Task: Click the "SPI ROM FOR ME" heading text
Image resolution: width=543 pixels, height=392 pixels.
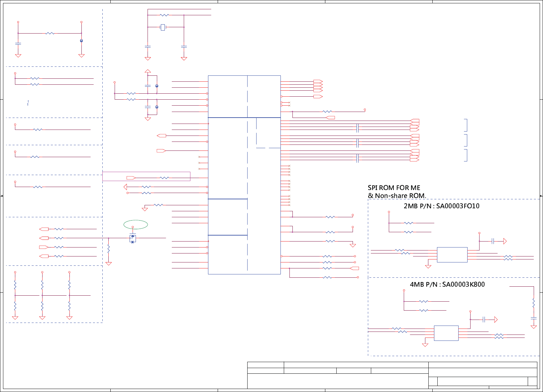Action: [x=394, y=188]
